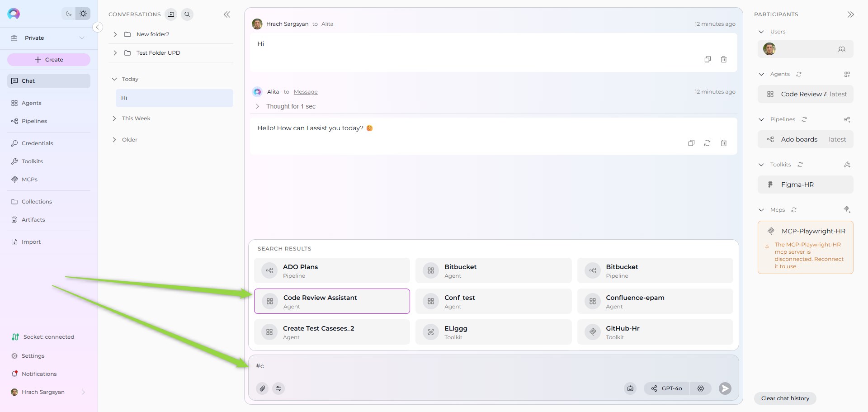Viewport: 868px width, 412px height.
Task: Go to Toolkits in the sidebar
Action: [x=32, y=161]
